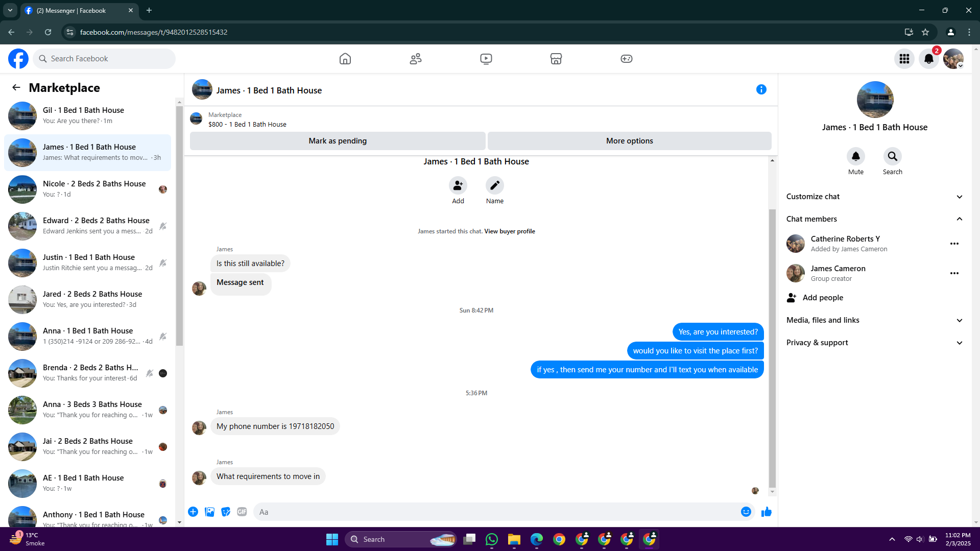Add people using the Add icon in chat
The image size is (980, 551).
coord(458,185)
